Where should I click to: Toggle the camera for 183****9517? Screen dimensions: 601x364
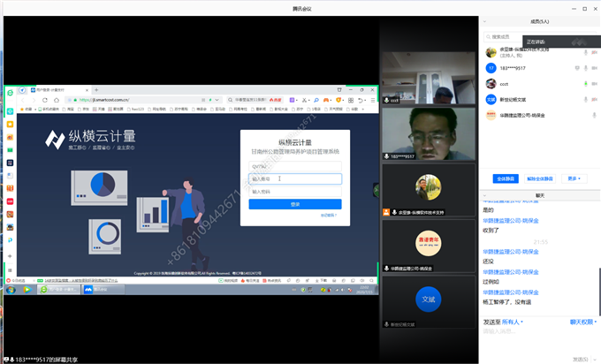click(x=595, y=68)
